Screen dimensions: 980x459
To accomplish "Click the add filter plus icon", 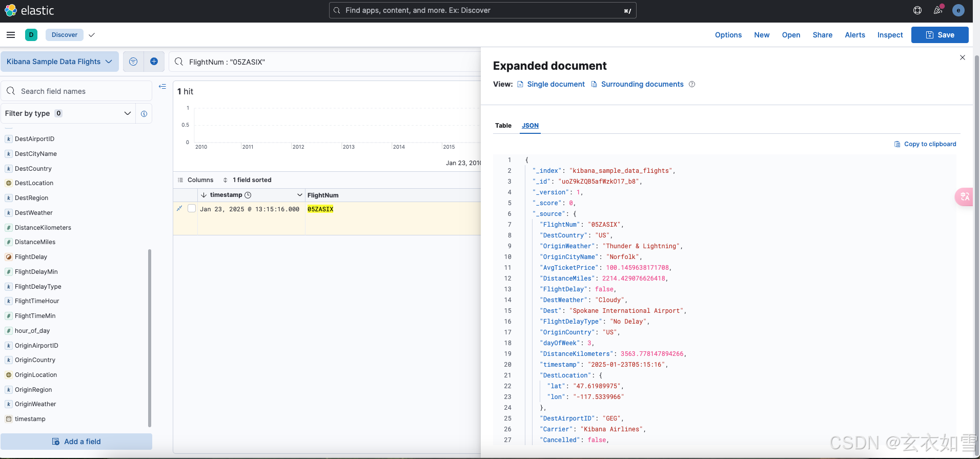I will click(154, 62).
